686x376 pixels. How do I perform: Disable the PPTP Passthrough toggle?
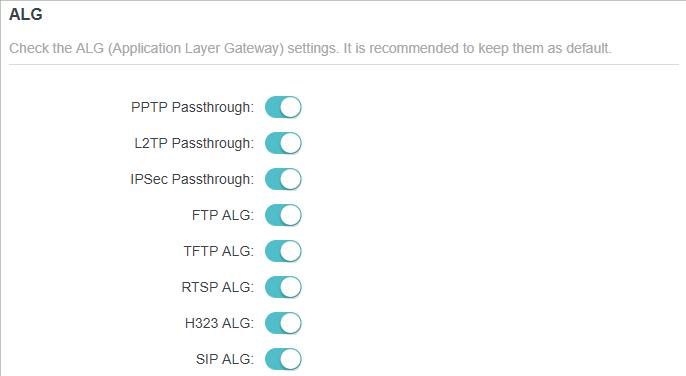(283, 107)
